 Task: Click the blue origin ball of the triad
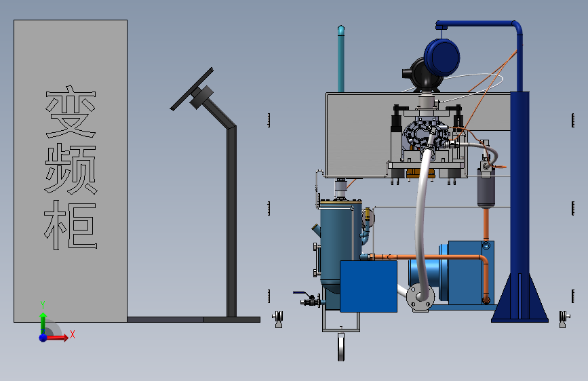tap(43, 338)
